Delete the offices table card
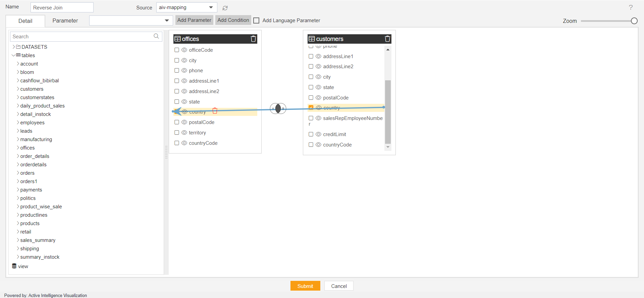 point(253,39)
